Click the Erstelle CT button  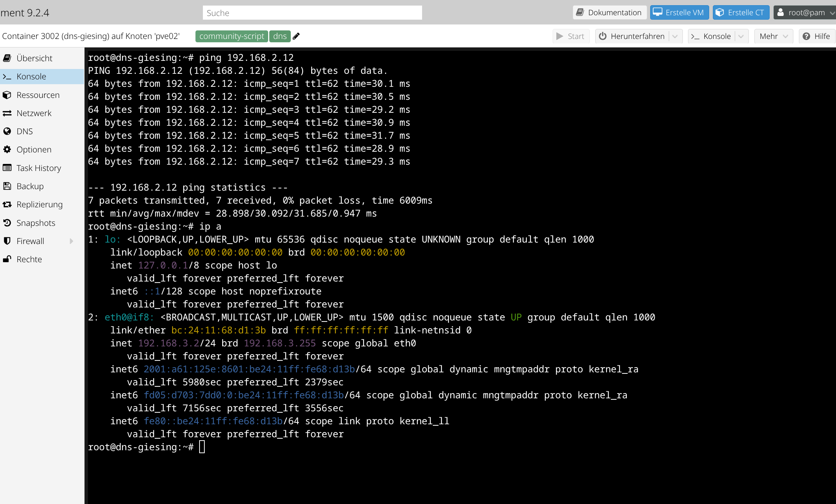pos(741,12)
